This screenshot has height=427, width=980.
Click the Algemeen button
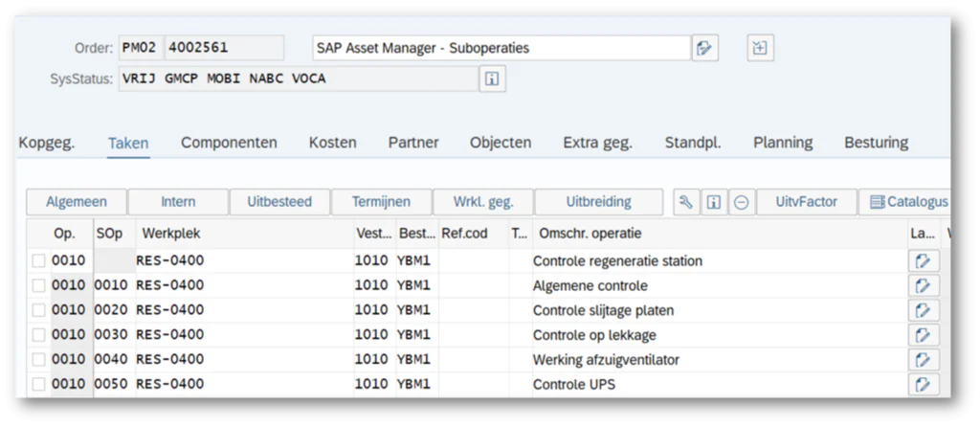click(x=77, y=202)
